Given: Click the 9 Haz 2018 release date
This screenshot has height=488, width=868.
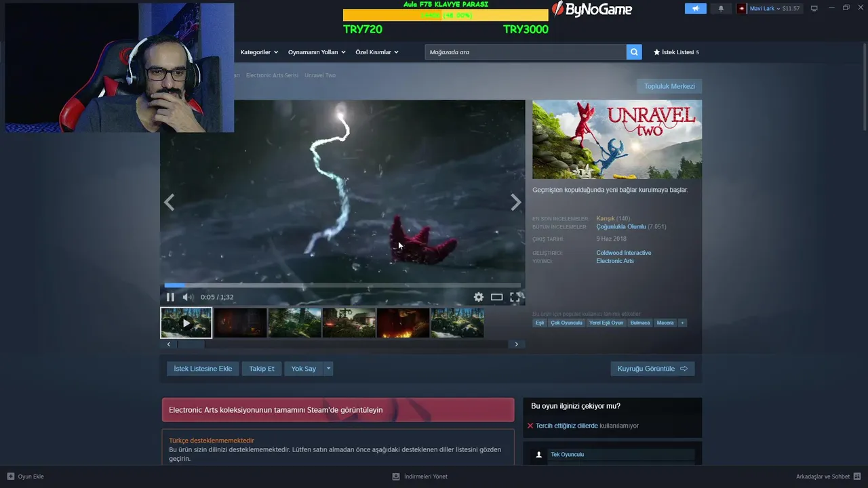Looking at the screenshot, I should (x=611, y=239).
